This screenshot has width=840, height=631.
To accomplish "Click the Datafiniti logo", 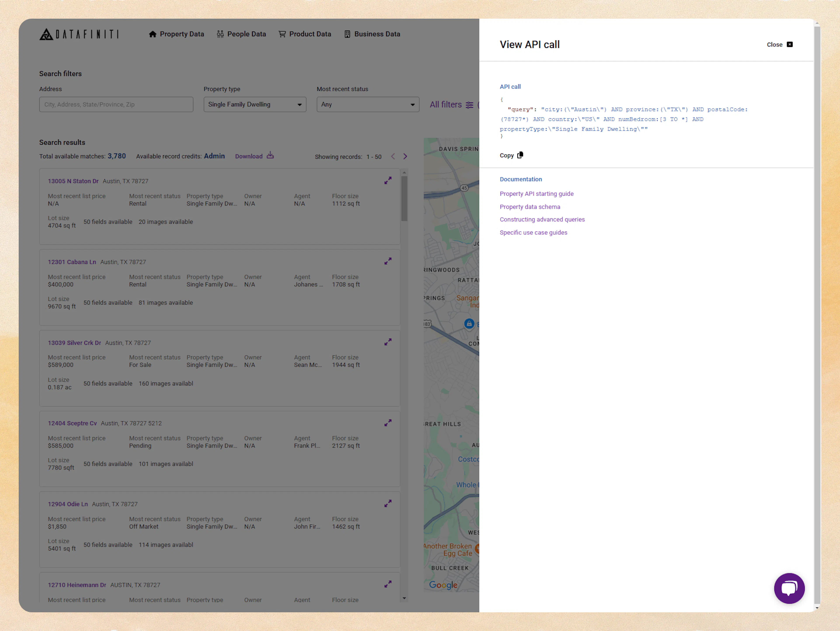I will pyautogui.click(x=79, y=34).
